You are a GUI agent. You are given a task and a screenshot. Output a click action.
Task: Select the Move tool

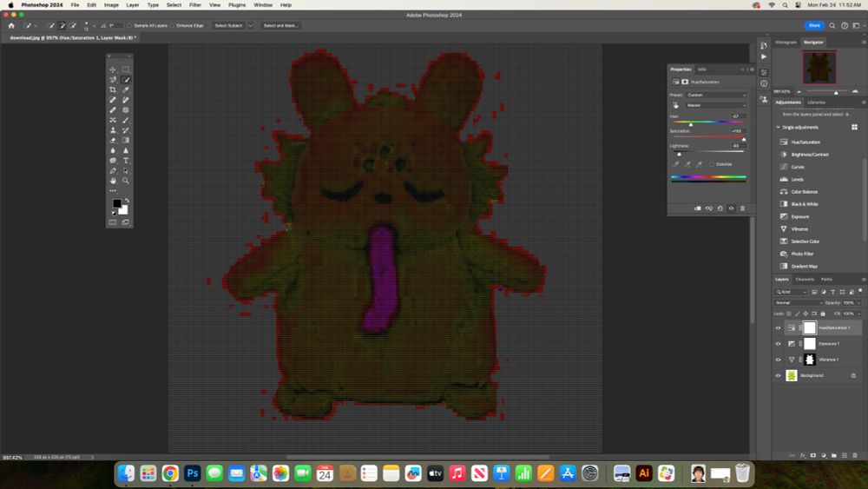[x=113, y=69]
